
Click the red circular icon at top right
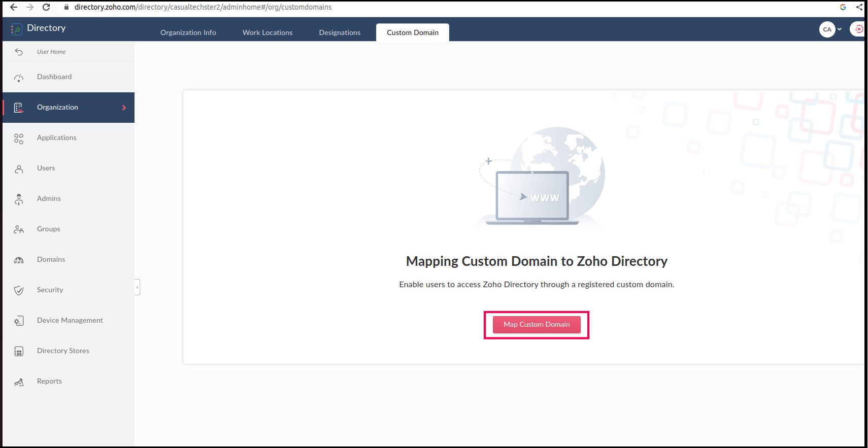click(858, 29)
